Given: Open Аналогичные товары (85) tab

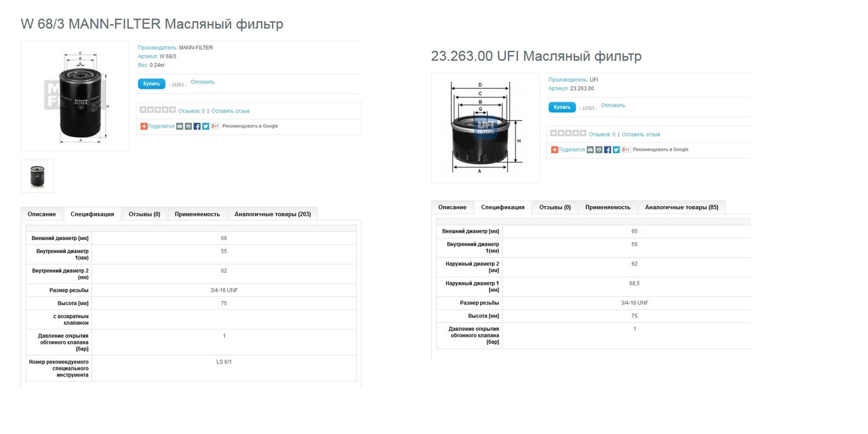Looking at the screenshot, I should click(x=682, y=208).
